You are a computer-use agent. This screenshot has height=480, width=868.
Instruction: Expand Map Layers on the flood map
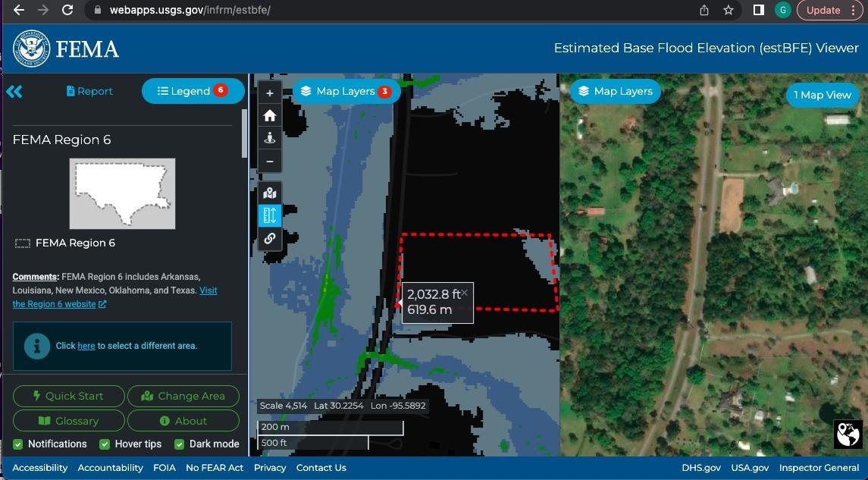(x=346, y=91)
